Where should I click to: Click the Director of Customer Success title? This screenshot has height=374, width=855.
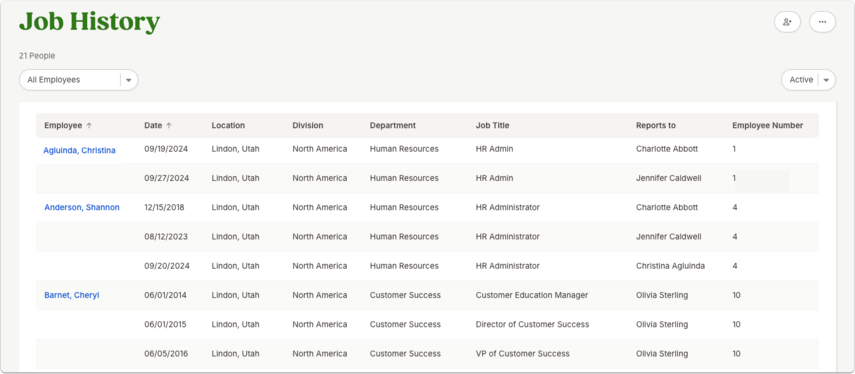coord(532,324)
